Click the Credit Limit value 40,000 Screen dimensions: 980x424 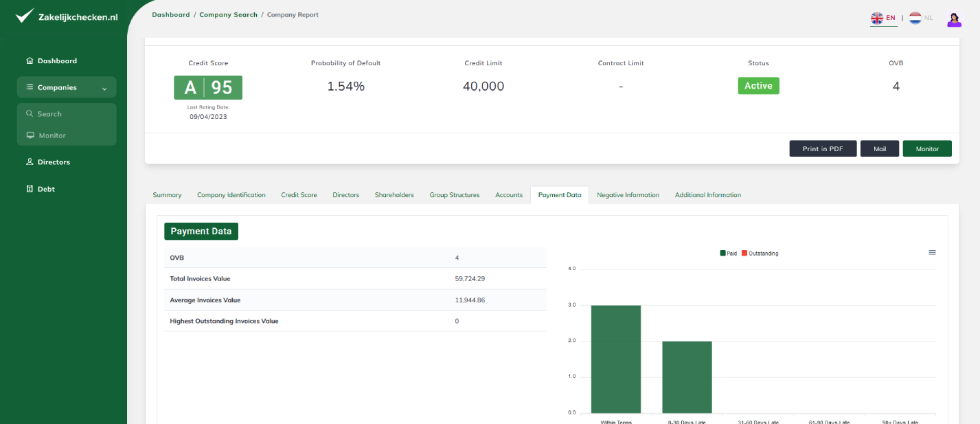[x=483, y=87]
